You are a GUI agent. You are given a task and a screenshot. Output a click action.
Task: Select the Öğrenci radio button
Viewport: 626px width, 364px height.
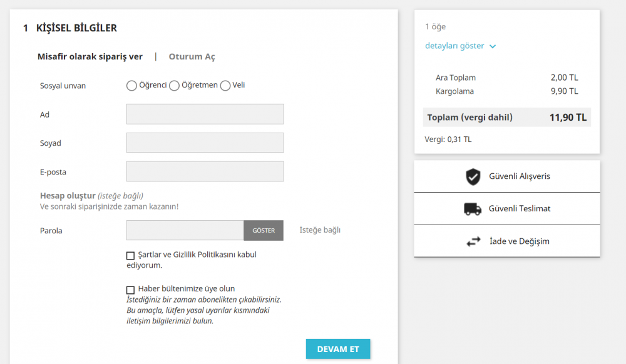pyautogui.click(x=131, y=86)
